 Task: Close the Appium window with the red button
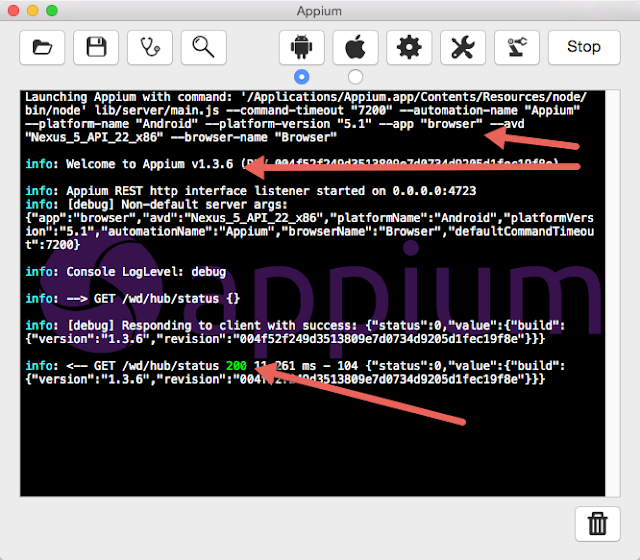click(x=13, y=11)
